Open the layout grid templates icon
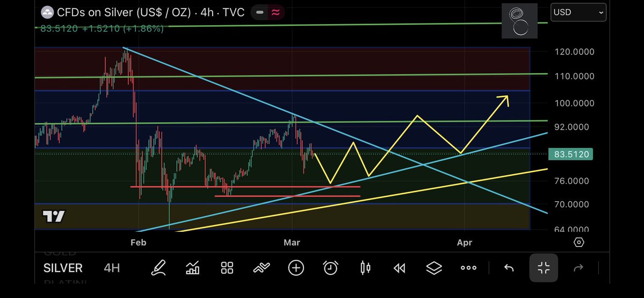 (x=227, y=268)
